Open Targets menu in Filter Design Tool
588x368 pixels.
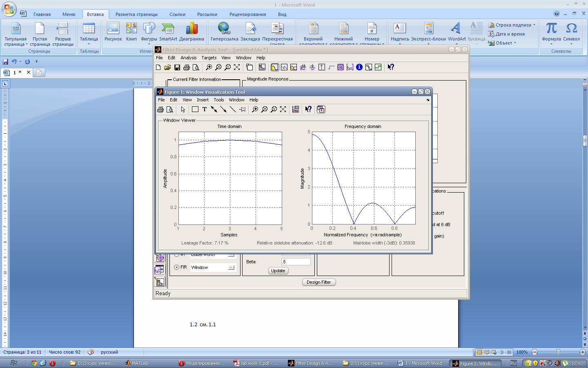tap(209, 58)
